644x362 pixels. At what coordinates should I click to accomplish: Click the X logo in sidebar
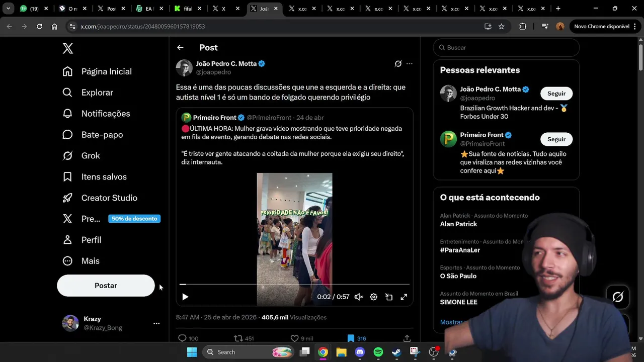click(68, 48)
